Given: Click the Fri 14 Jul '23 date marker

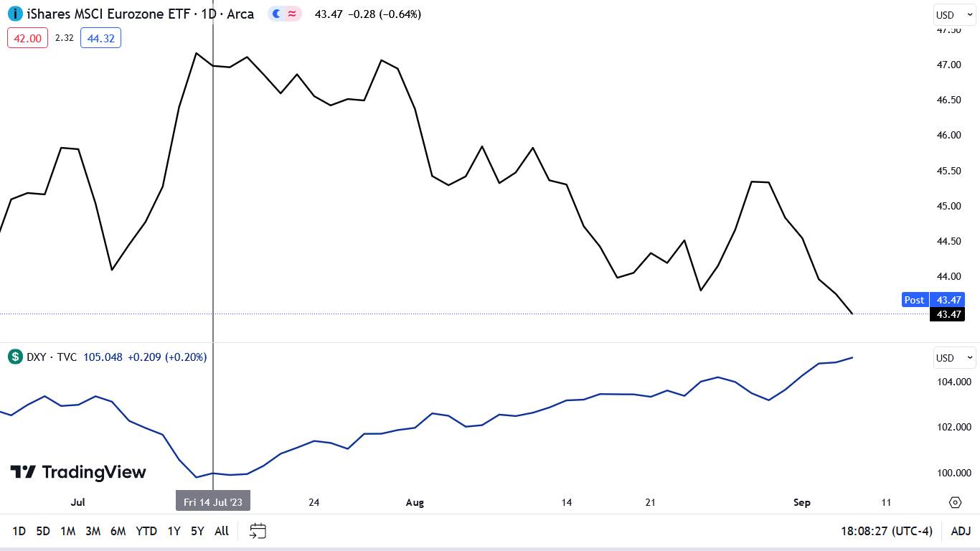Looking at the screenshot, I should click(x=213, y=501).
